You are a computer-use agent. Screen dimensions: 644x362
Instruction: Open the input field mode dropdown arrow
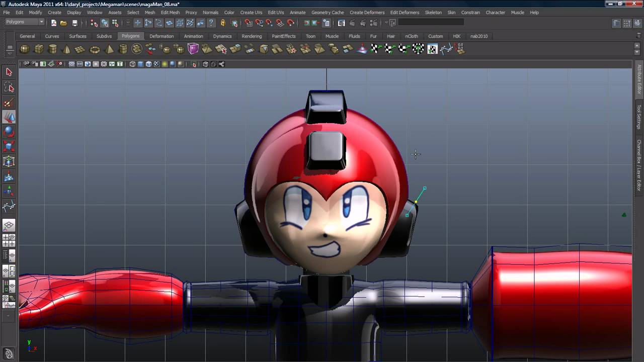pyautogui.click(x=386, y=23)
